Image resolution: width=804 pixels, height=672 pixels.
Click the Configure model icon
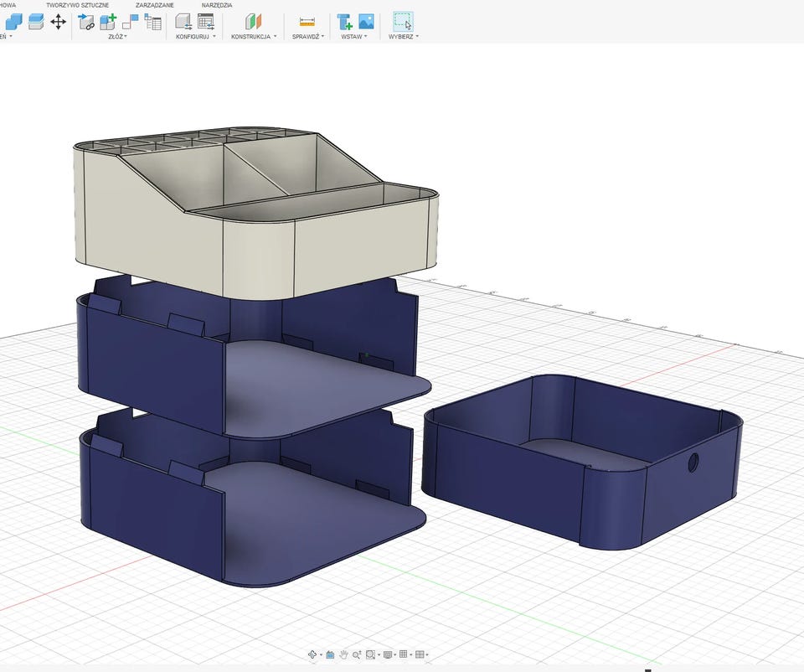pos(183,22)
